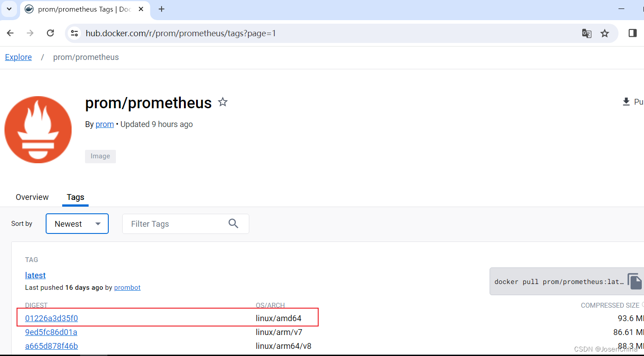Image resolution: width=644 pixels, height=356 pixels.
Task: Click the translate page icon
Action: [587, 33]
